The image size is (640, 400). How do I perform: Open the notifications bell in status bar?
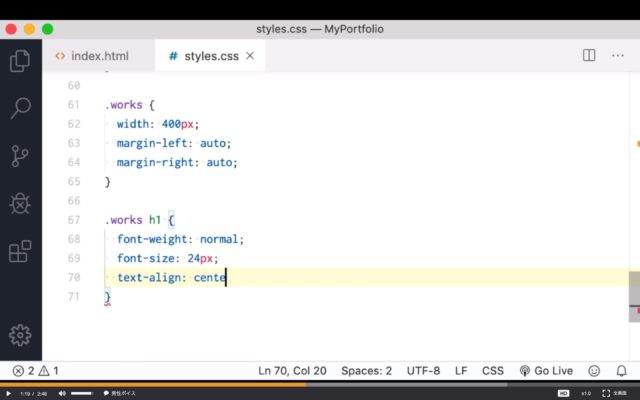(622, 370)
